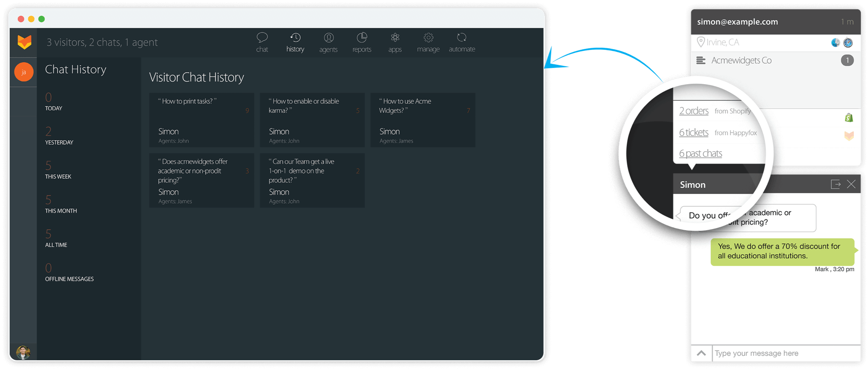
Task: Click the green maximize window button
Action: (41, 19)
